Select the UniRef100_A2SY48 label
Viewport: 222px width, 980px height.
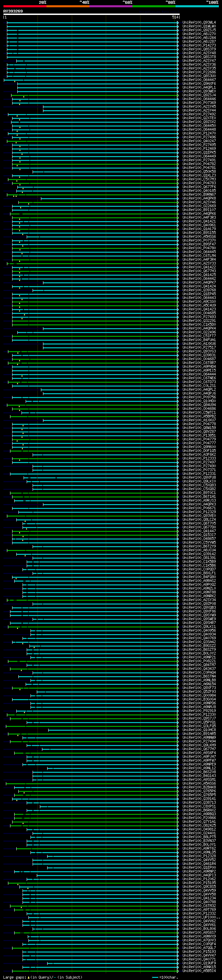coord(199,53)
